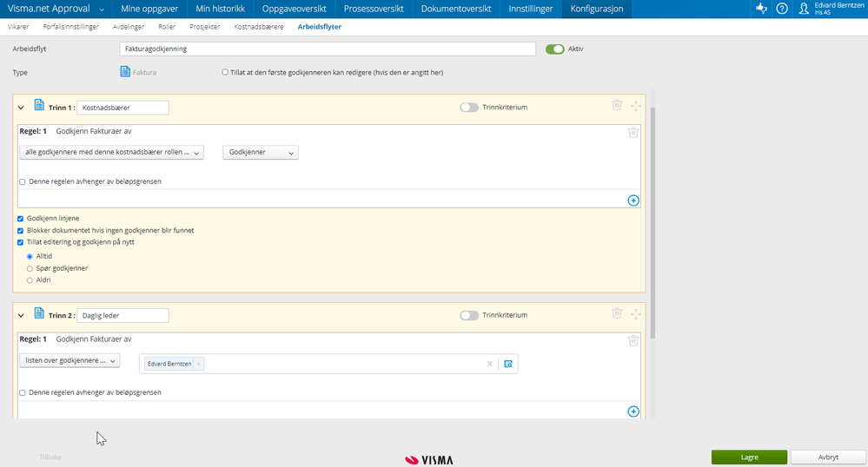Image resolution: width=868 pixels, height=467 pixels.
Task: Add a rule to Trinn 2 with plus icon
Action: pos(633,411)
